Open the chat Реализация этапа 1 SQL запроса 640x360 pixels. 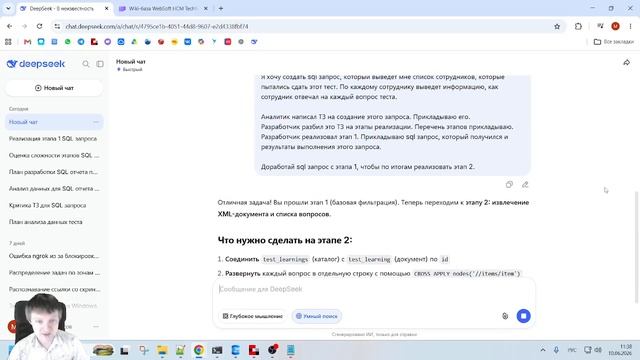(53, 139)
